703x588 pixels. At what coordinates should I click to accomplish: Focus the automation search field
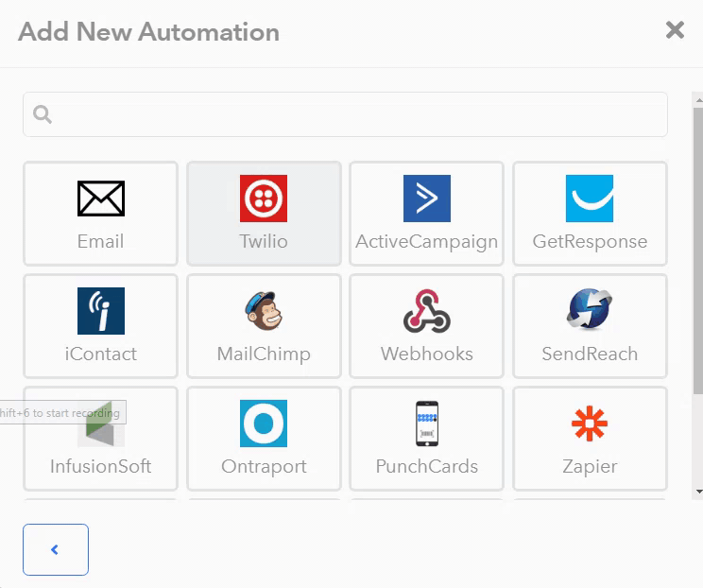345,114
